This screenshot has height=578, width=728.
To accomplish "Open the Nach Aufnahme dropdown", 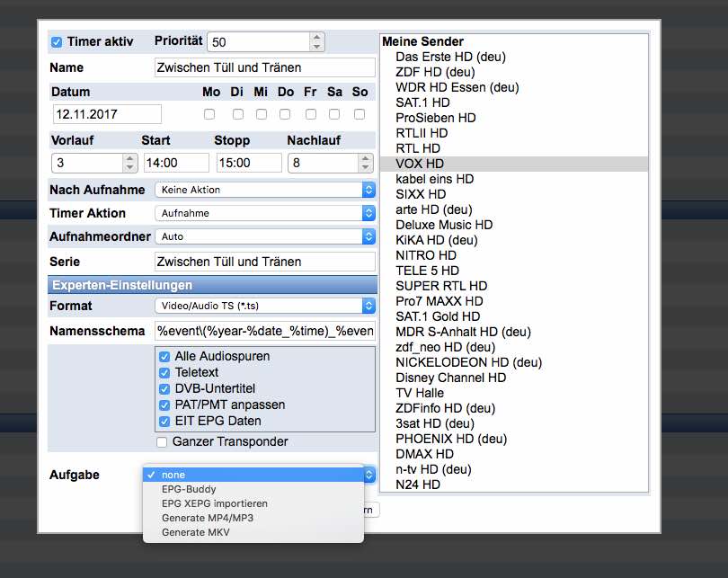I will point(264,190).
